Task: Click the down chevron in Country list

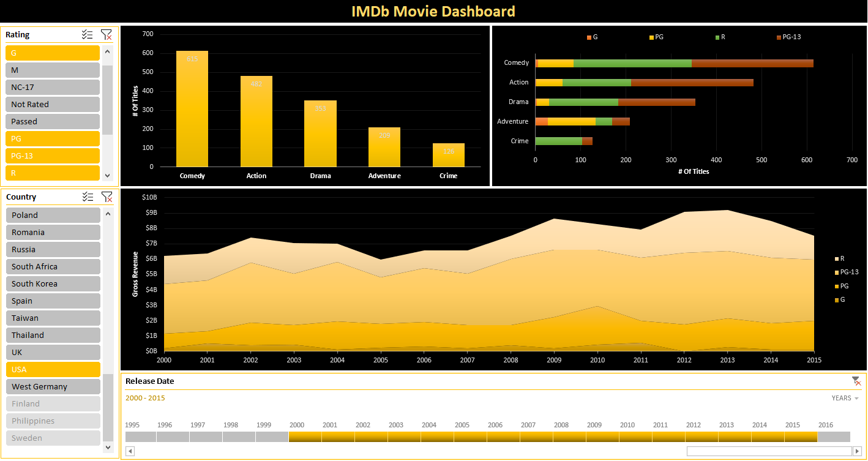Action: [x=107, y=448]
